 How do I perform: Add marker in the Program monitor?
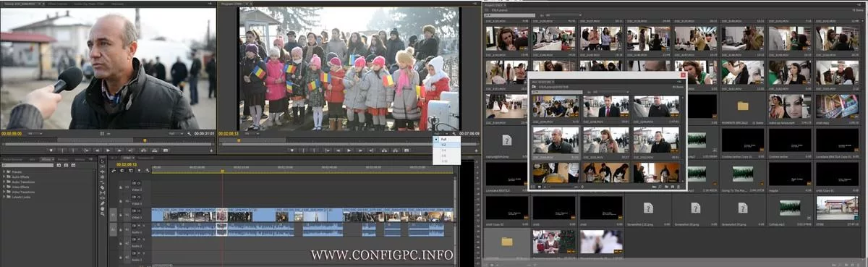(x=292, y=150)
